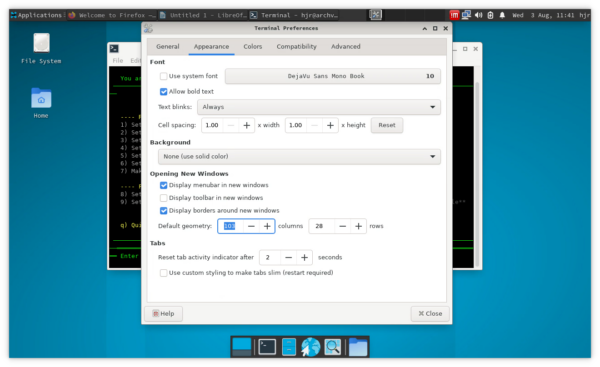Click the Terminal Preferences taskbar icon
600x367 pixels.
pos(375,15)
